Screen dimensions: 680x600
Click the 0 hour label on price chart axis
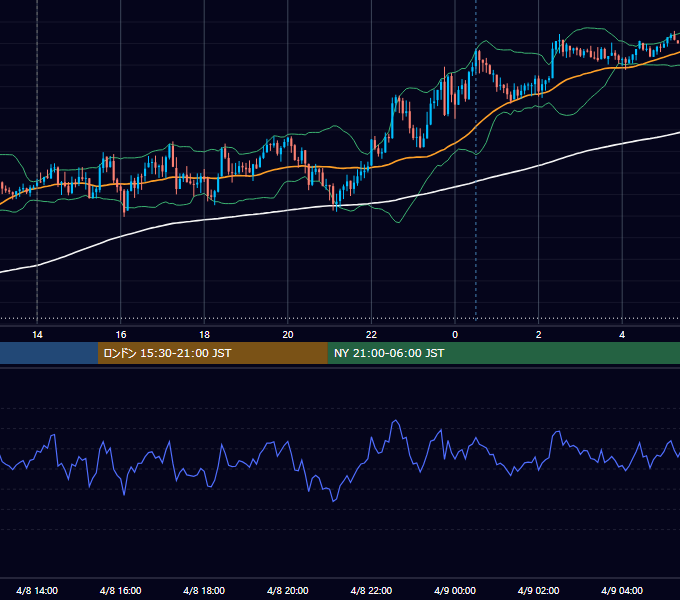click(455, 335)
